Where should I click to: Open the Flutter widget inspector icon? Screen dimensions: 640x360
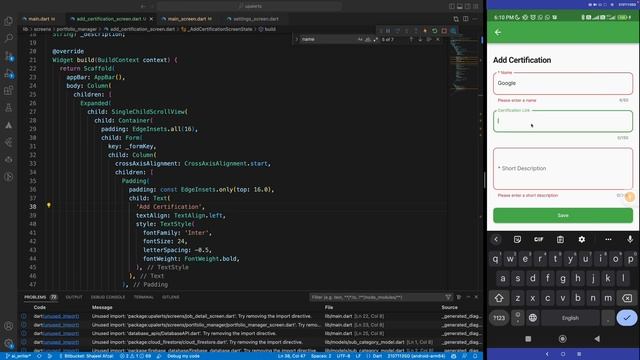pyautogui.click(x=453, y=31)
